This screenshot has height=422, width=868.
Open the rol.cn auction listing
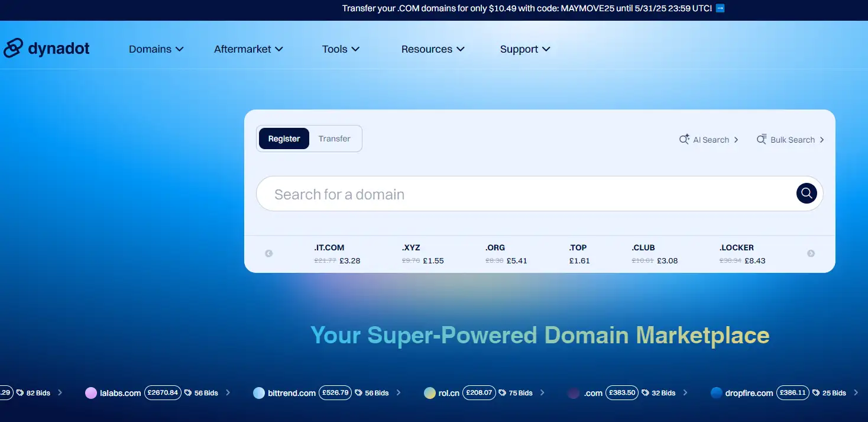[449, 393]
